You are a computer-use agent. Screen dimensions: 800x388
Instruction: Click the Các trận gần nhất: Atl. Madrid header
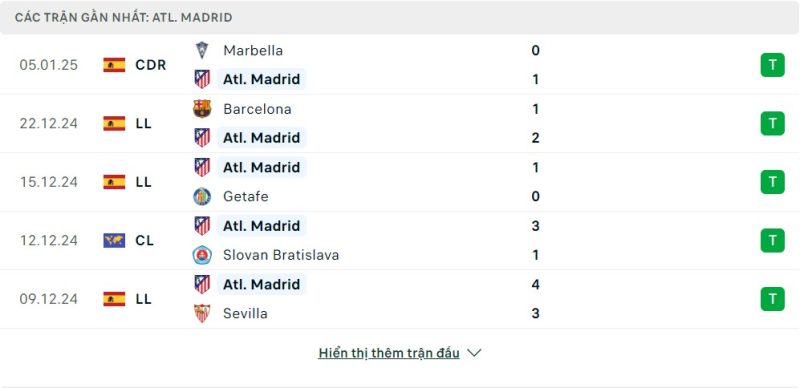(123, 17)
